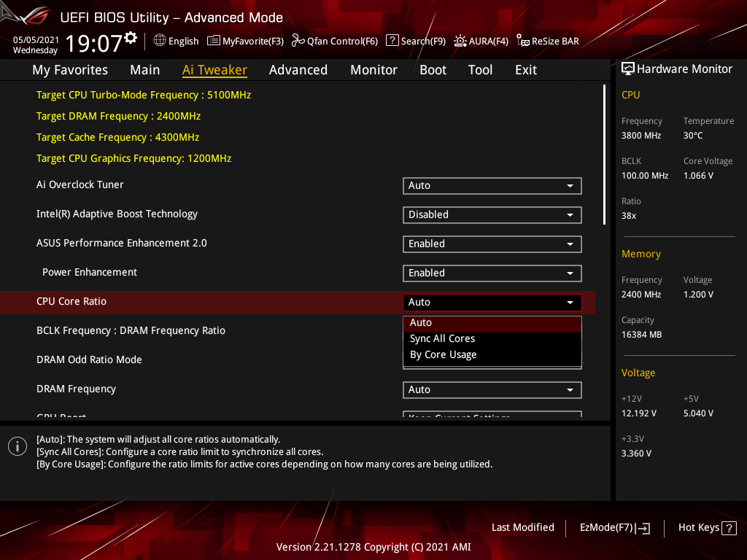
Task: Open the Monitor tab
Action: [x=374, y=70]
